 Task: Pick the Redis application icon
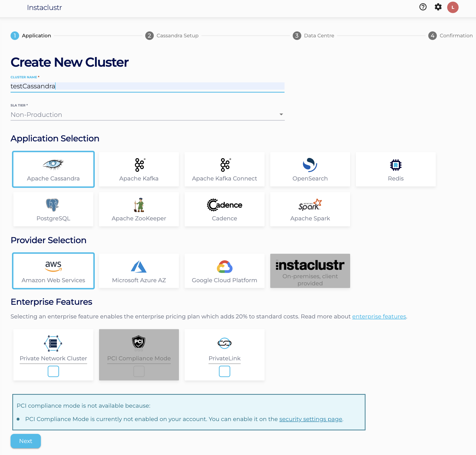click(x=396, y=165)
